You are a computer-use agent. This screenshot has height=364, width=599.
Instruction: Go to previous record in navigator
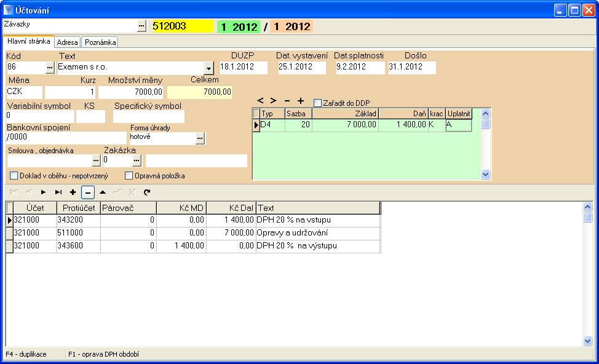pos(29,192)
